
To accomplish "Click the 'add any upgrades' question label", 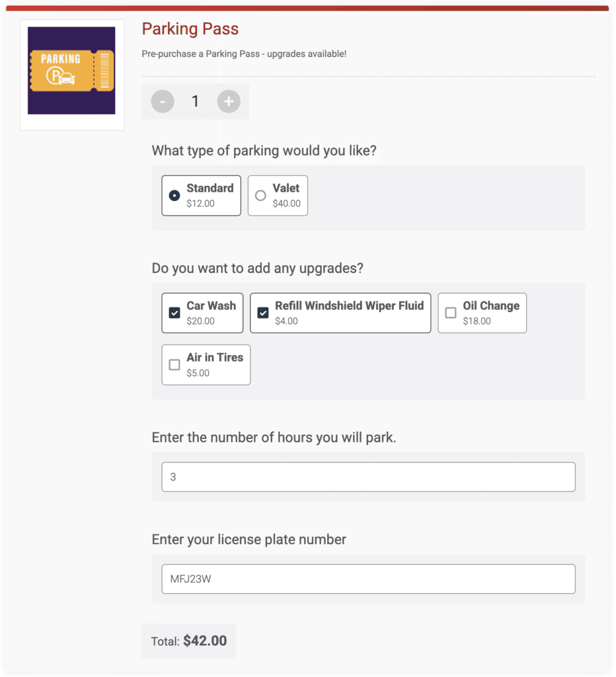I will (257, 268).
